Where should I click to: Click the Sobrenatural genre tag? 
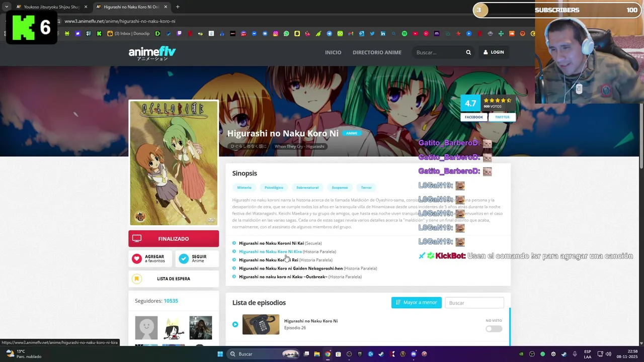pos(307,188)
